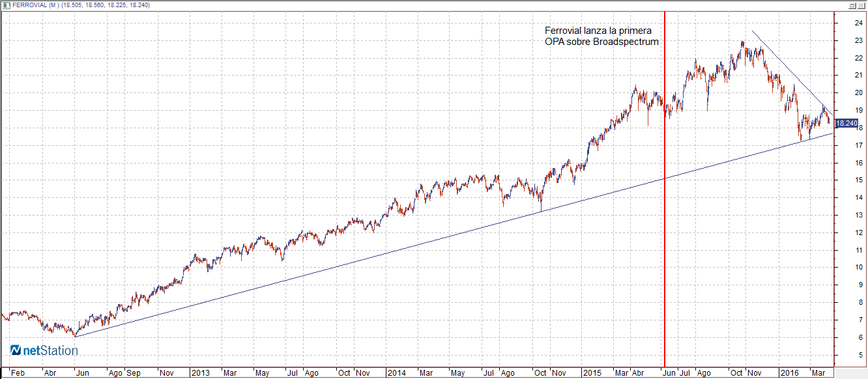
Task: Click the chart window icon beside FERROVIAL
Action: (x=6, y=5)
